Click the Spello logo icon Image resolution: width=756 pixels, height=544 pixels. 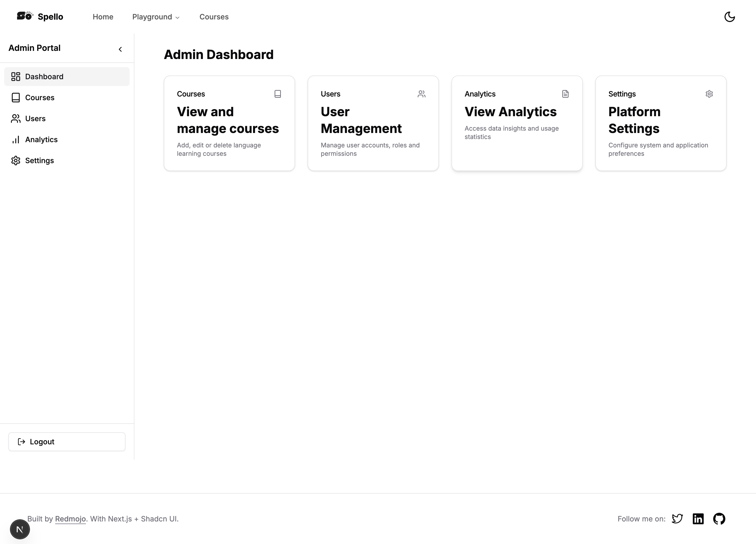(25, 16)
